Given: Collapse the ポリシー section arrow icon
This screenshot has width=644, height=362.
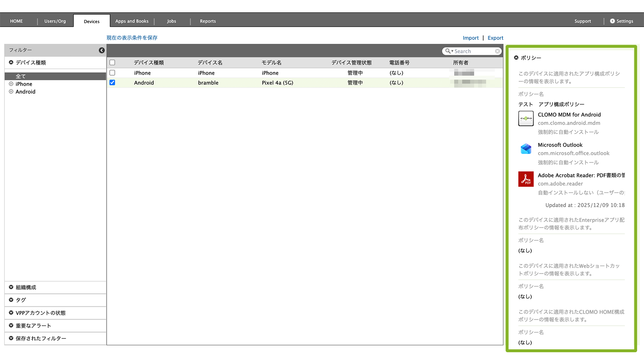Looking at the screenshot, I should (516, 58).
